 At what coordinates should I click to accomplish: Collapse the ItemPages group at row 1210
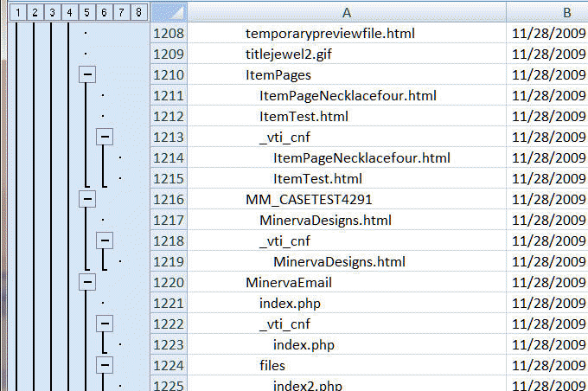coord(86,75)
